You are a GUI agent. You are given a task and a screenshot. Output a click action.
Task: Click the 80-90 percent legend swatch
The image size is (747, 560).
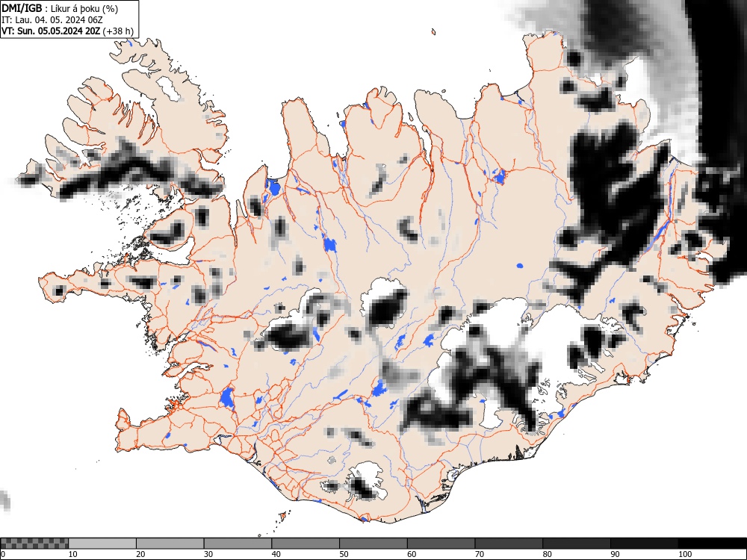pyautogui.click(x=576, y=544)
